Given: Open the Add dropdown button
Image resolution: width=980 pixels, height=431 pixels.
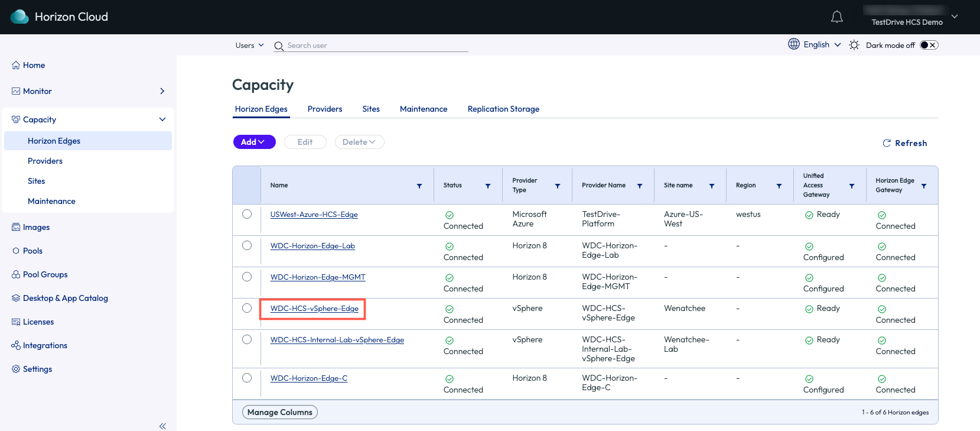Looking at the screenshot, I should tap(254, 142).
